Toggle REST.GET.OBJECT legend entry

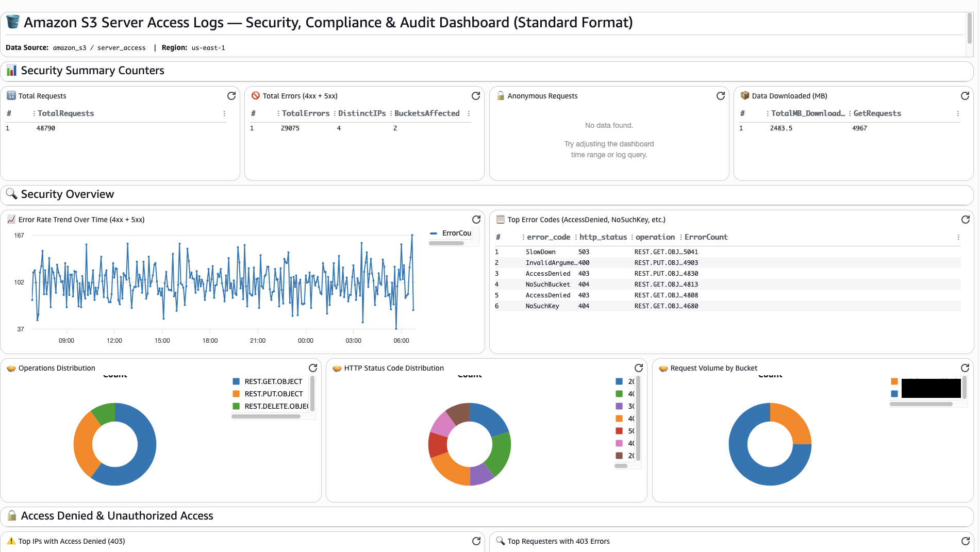click(x=268, y=381)
